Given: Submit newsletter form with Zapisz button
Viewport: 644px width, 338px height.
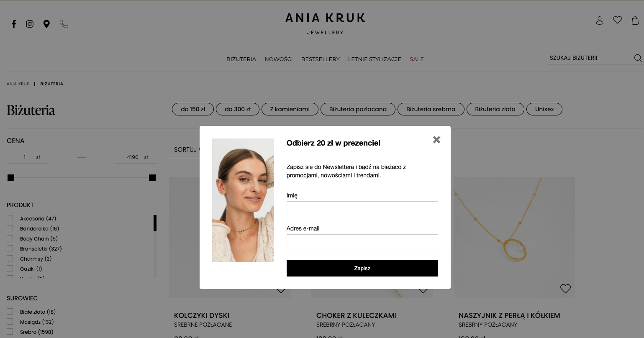Looking at the screenshot, I should (362, 268).
